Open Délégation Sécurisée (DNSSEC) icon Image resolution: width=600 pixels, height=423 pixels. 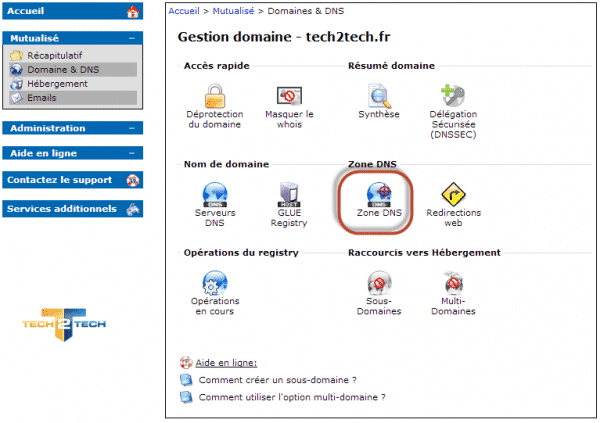pos(453,97)
